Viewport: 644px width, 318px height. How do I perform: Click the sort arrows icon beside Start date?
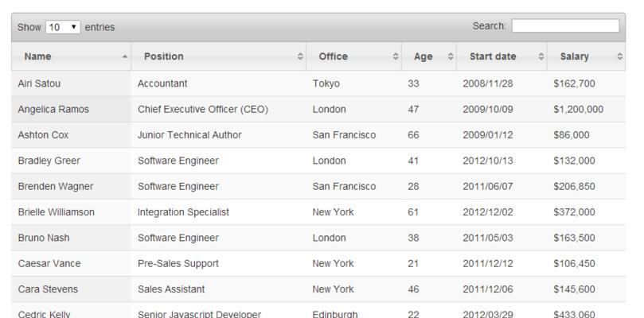click(541, 56)
